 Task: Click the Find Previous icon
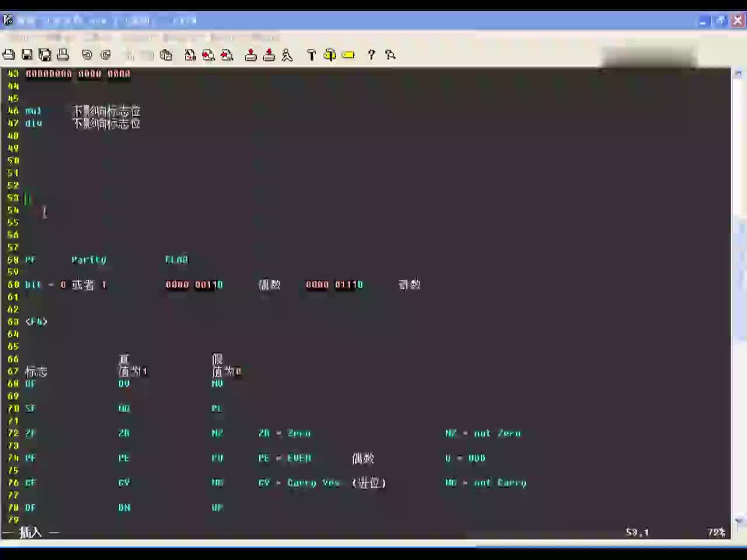(227, 55)
